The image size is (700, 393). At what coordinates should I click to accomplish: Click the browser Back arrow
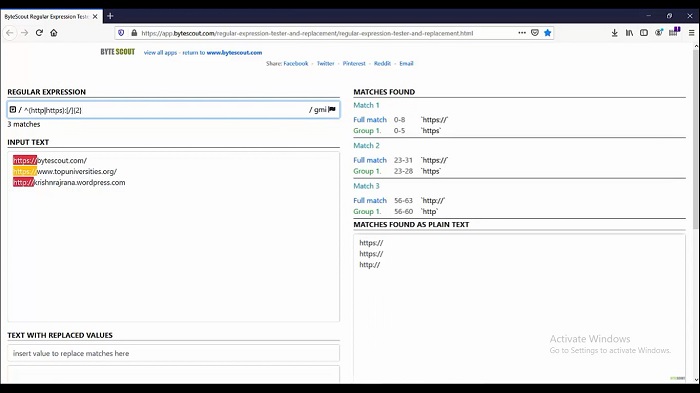tap(10, 33)
